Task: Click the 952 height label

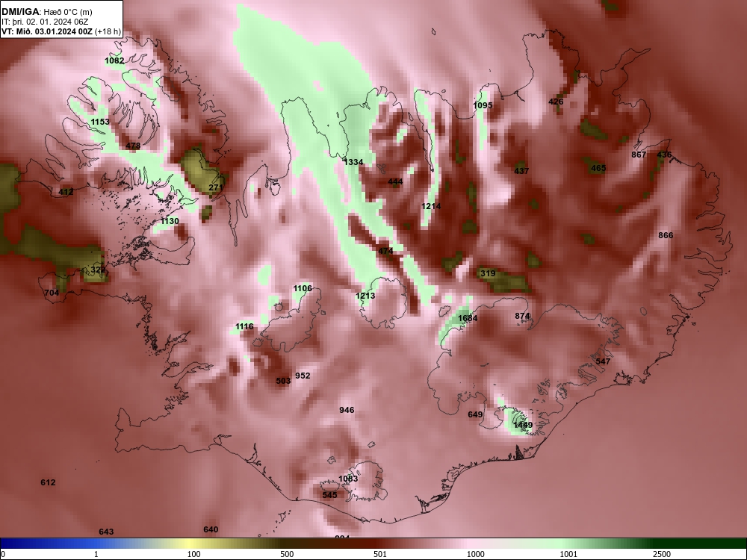Action: point(303,376)
